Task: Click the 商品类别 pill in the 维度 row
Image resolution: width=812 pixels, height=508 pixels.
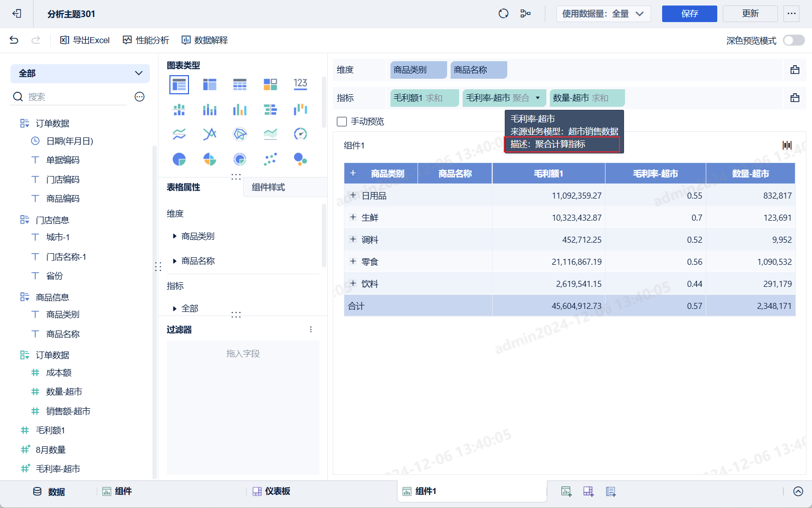Action: tap(419, 70)
